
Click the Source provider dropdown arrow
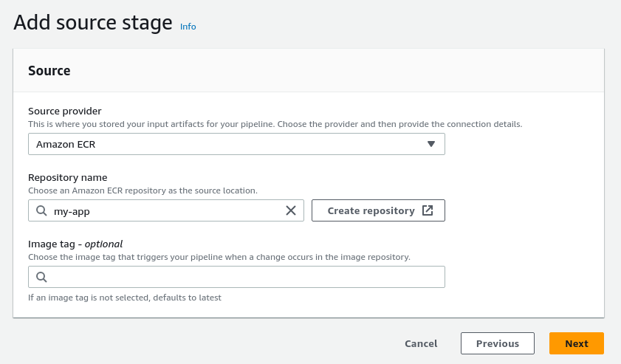[x=432, y=144]
